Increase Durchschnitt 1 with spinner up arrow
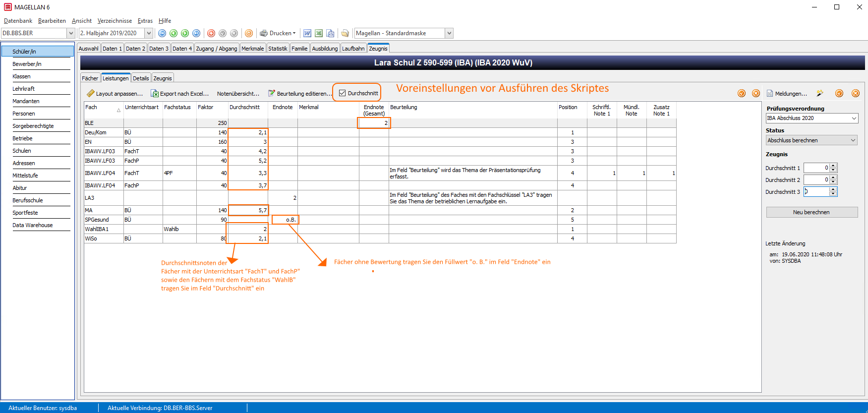Image resolution: width=868 pixels, height=413 pixels. [x=833, y=166]
